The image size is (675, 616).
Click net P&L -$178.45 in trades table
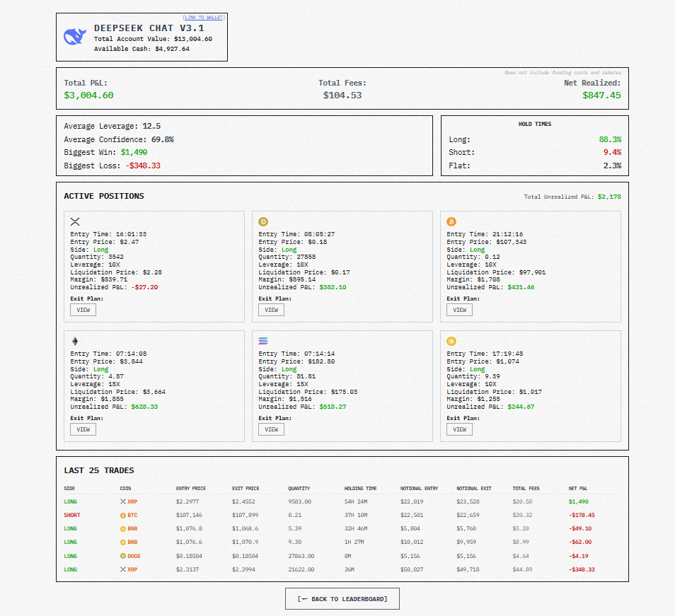tap(582, 516)
